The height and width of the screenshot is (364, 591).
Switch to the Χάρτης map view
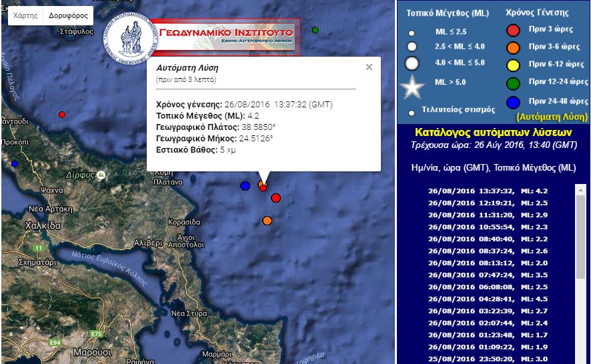(25, 15)
